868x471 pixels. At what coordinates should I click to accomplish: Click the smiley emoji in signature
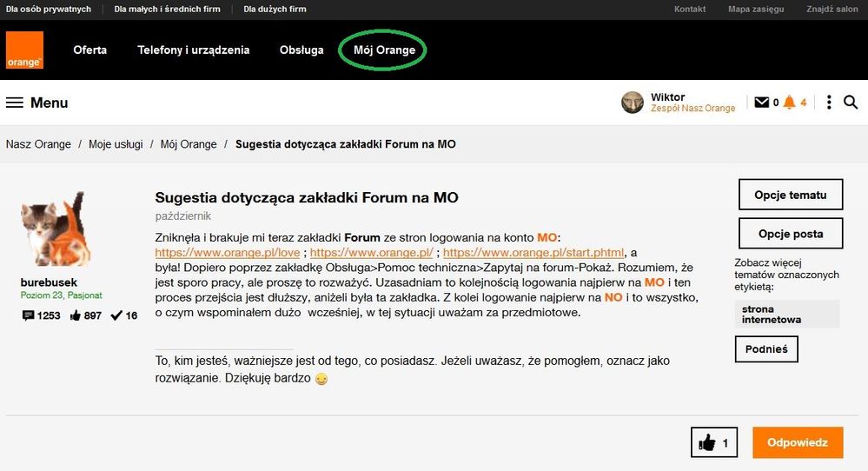click(x=321, y=379)
